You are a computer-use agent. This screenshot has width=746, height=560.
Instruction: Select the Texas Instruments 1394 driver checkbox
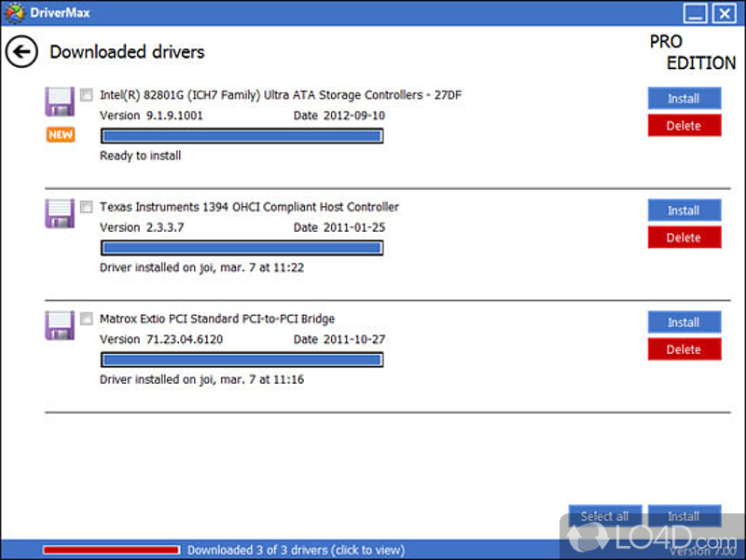click(86, 207)
